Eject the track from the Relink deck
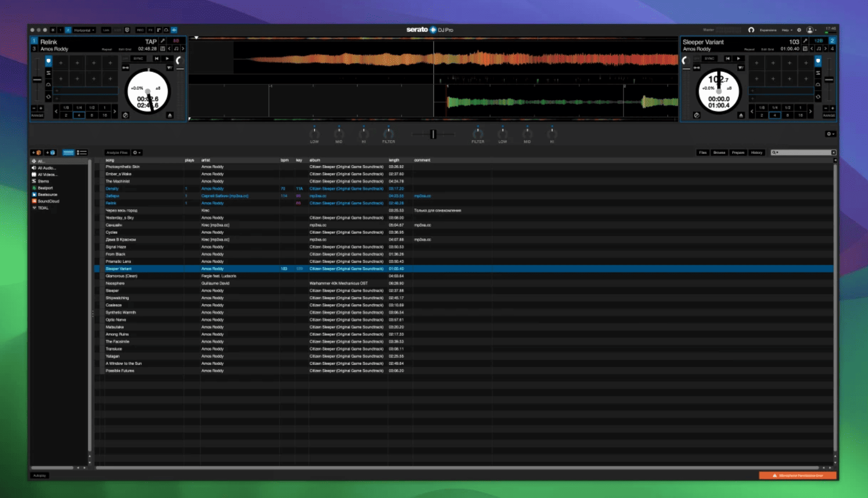868x498 pixels. coord(169,115)
